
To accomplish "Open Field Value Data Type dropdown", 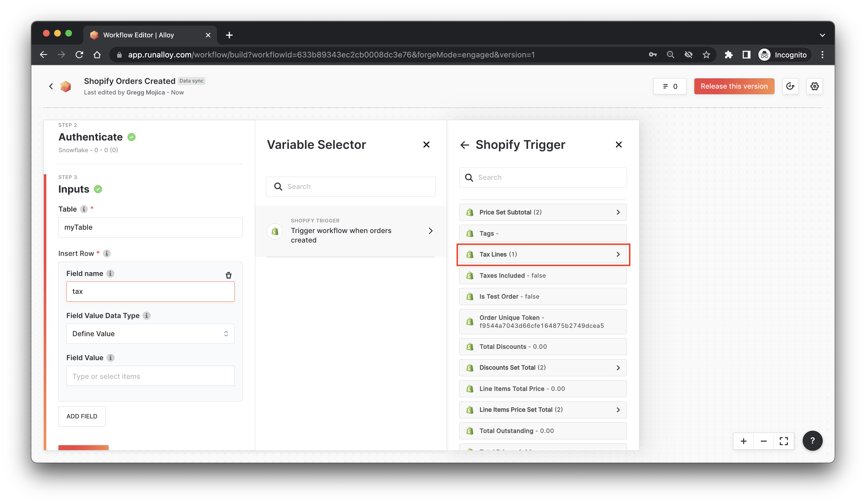I will pos(150,334).
